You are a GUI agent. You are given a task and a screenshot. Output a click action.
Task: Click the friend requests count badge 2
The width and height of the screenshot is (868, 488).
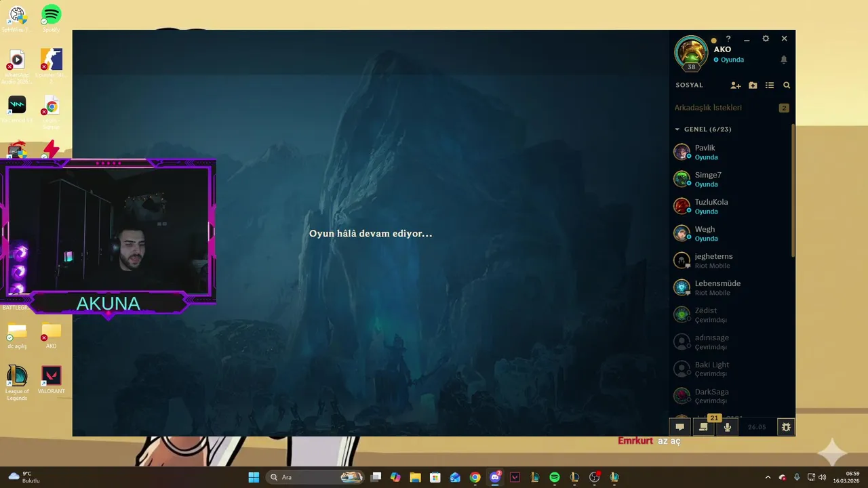(x=784, y=108)
